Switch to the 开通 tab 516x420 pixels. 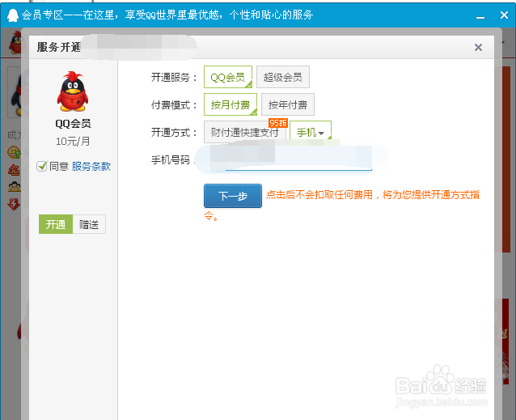point(56,224)
